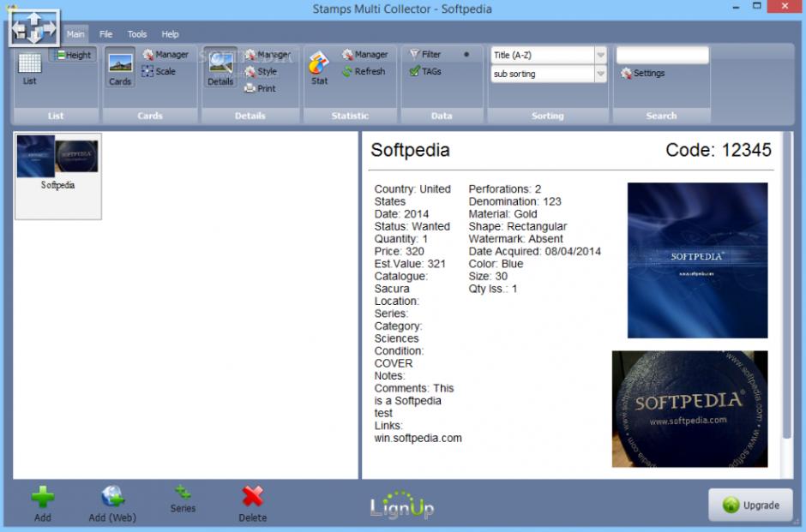Click the Series button
Viewport: 806px width, 532px height.
pos(183,499)
